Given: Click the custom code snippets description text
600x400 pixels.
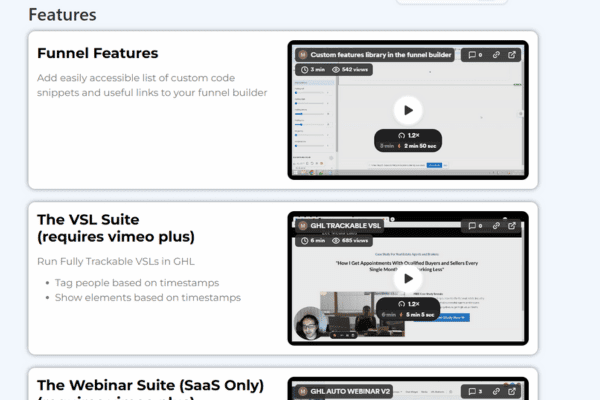Looking at the screenshot, I should [x=152, y=85].
